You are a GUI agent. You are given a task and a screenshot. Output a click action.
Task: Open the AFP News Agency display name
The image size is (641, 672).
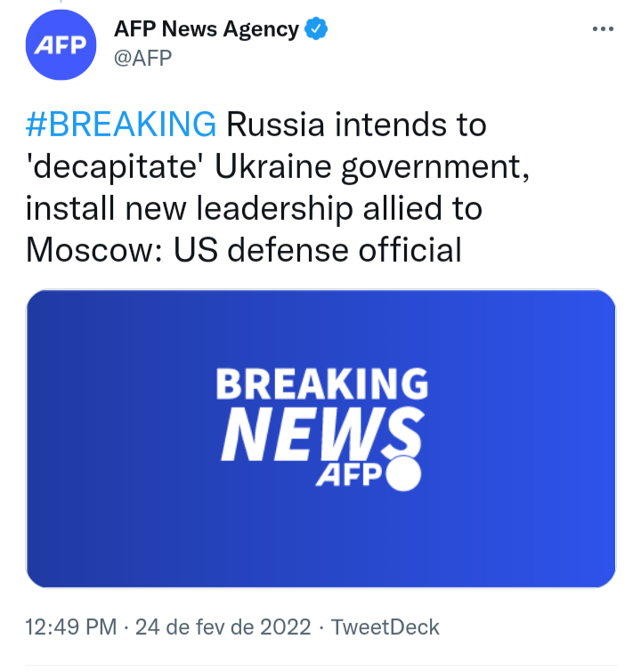(207, 28)
